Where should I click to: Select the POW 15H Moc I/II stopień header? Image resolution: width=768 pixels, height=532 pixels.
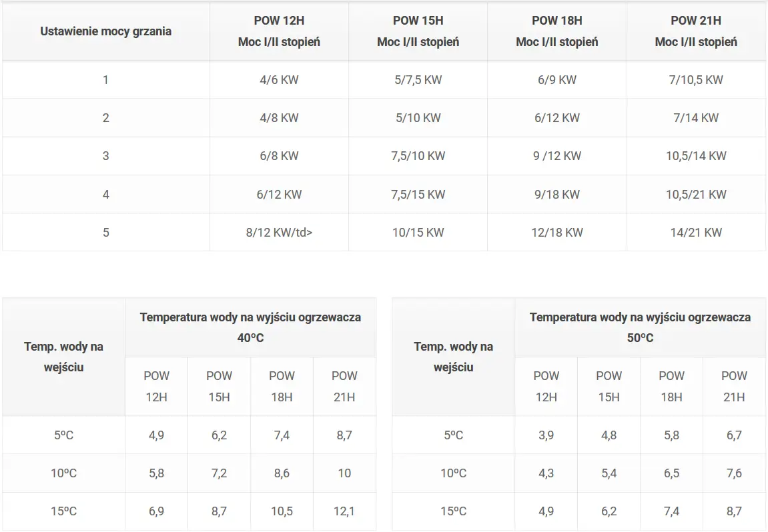418,31
